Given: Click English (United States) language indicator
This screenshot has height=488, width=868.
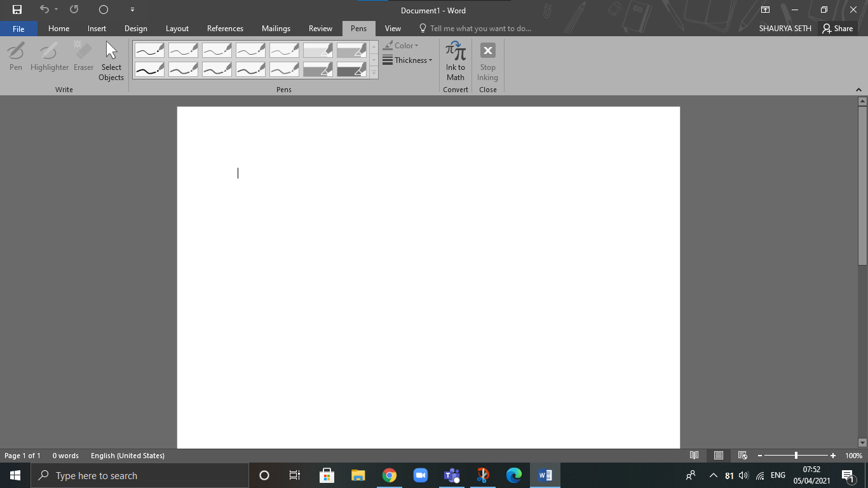Looking at the screenshot, I should coord(128,456).
